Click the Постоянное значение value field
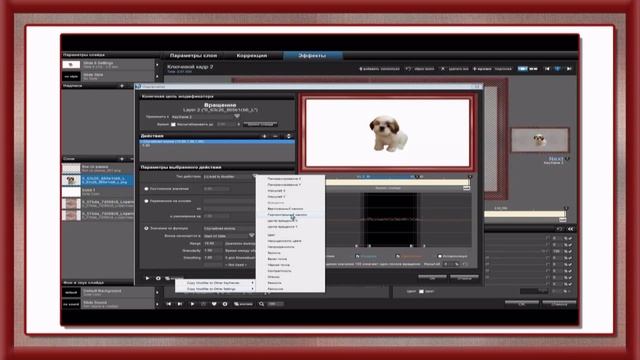Image resolution: width=640 pixels, height=360 pixels. coord(216,189)
